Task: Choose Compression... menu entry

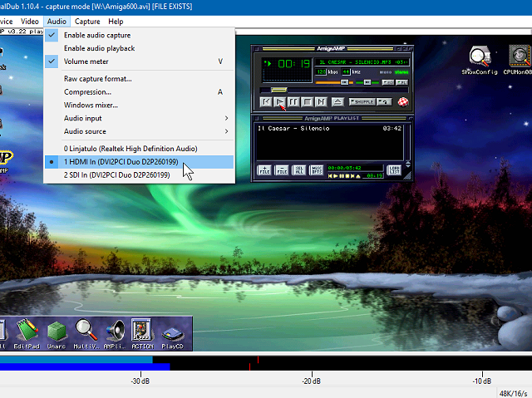Action: pyautogui.click(x=139, y=92)
